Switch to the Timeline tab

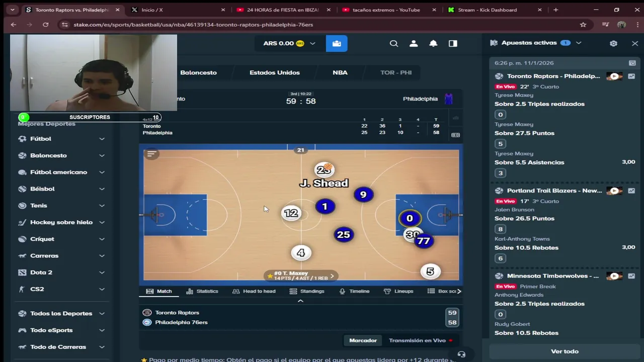click(x=354, y=291)
